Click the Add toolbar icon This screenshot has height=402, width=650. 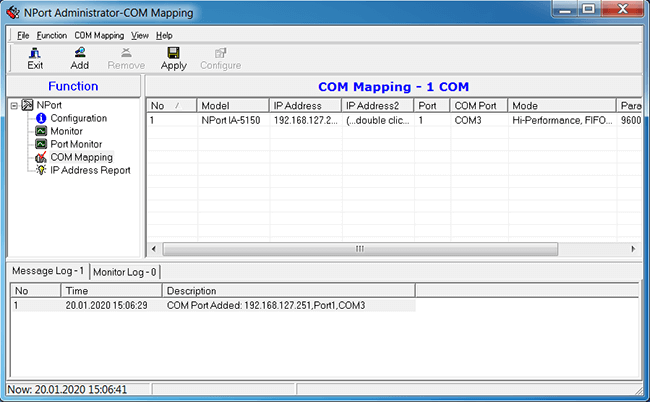pos(80,53)
